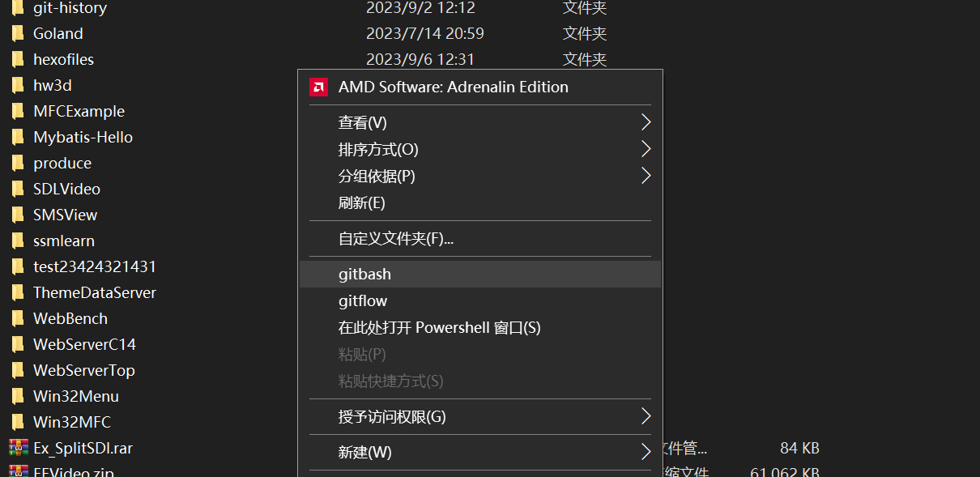Click the Ex_SplitSDl.rar archive icon
The height and width of the screenshot is (477, 980).
coord(18,448)
